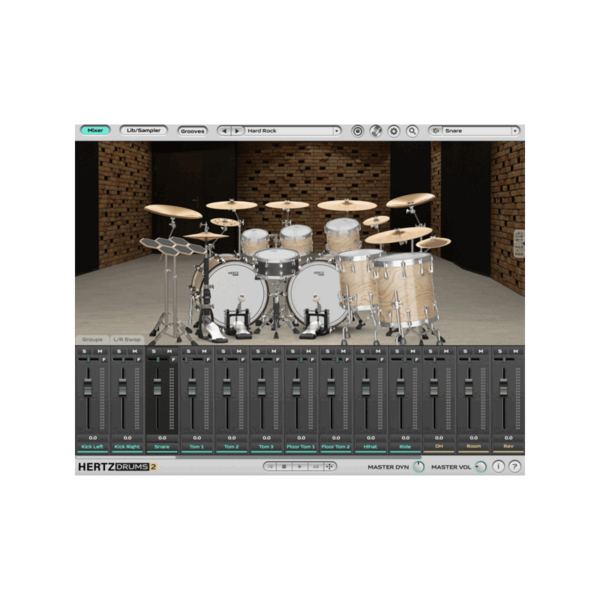This screenshot has height=600, width=600.
Task: Select the Kick Left channel label
Action: pos(93,447)
